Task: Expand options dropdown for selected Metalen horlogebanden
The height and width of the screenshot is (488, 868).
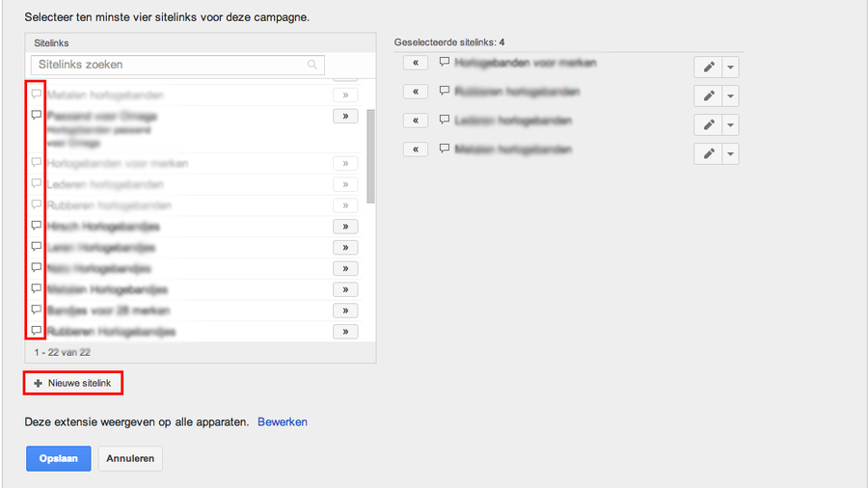Action: (730, 154)
